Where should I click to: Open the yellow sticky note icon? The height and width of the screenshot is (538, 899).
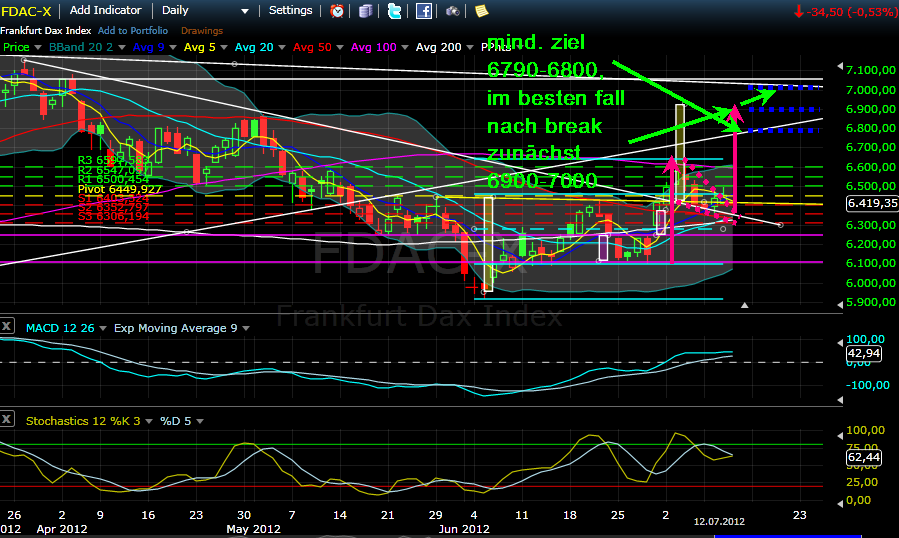tap(482, 11)
